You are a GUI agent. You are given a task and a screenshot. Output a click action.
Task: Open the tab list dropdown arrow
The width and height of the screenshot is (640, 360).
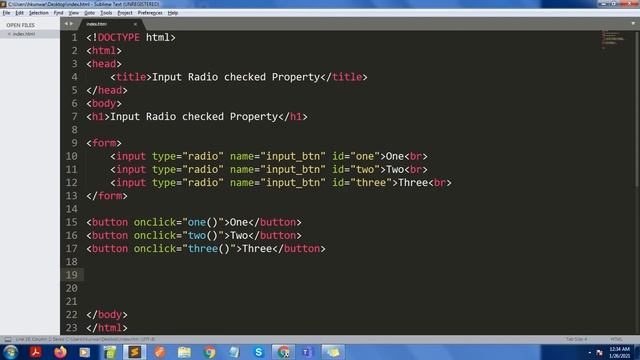click(x=633, y=23)
